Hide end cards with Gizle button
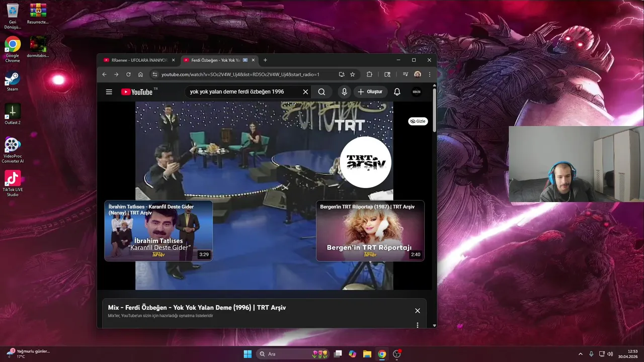644x362 pixels. pos(418,121)
